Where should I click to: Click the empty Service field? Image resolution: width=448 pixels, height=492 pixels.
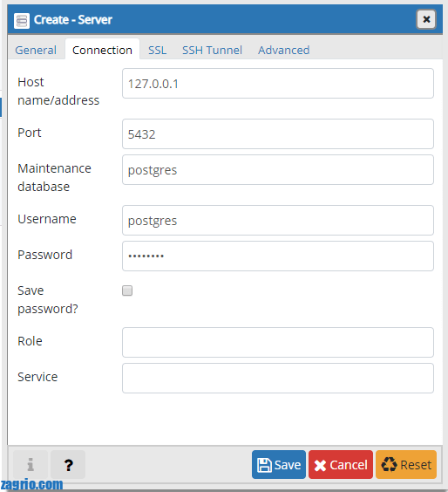(278, 378)
